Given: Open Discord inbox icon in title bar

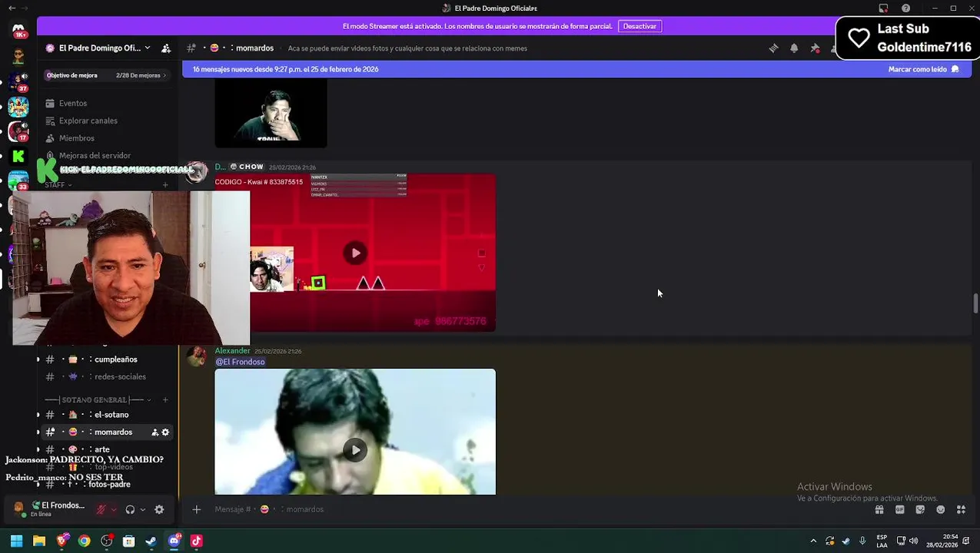Looking at the screenshot, I should point(884,8).
